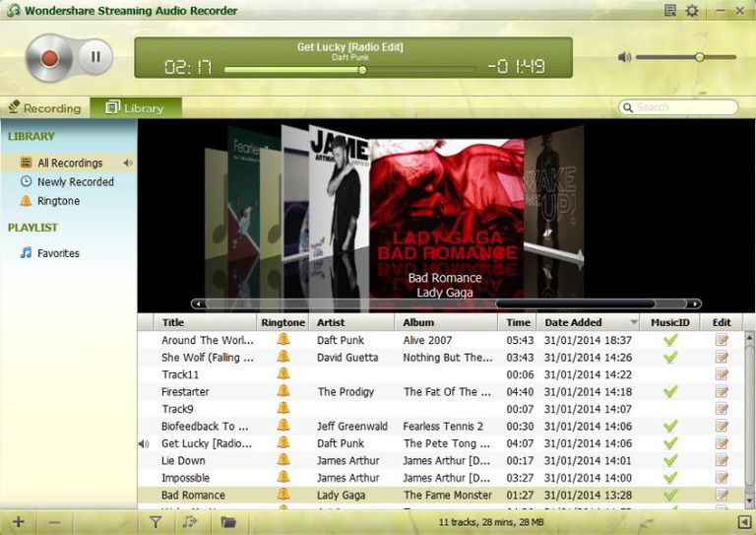Click the Jeff Greenwald artist cell
756x535 pixels.
click(x=352, y=426)
